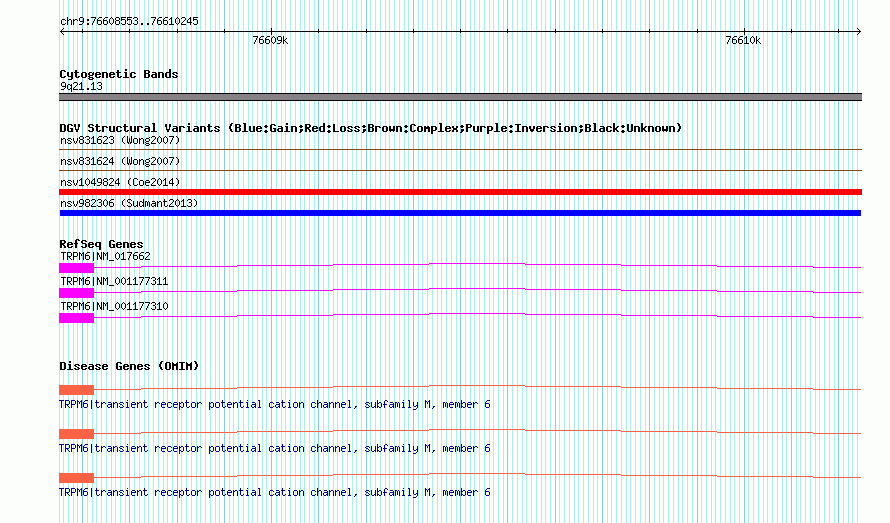The height and width of the screenshot is (523, 890).
Task: Select the RefSeq Genes track title
Action: (101, 244)
